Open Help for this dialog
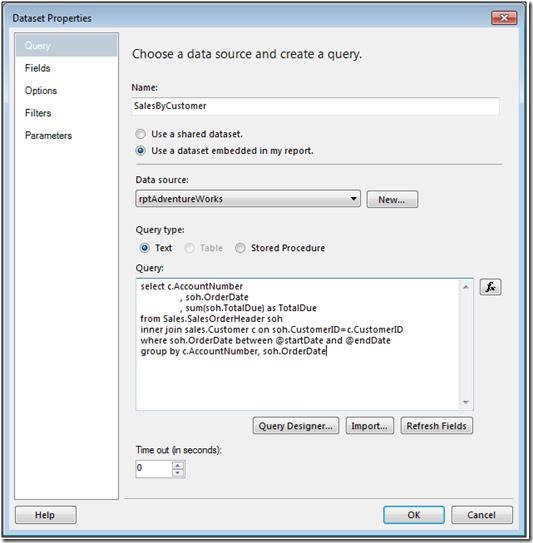This screenshot has width=533, height=543. coord(45,515)
